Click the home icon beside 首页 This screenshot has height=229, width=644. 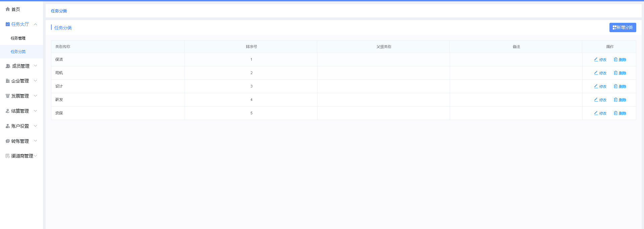tap(8, 9)
